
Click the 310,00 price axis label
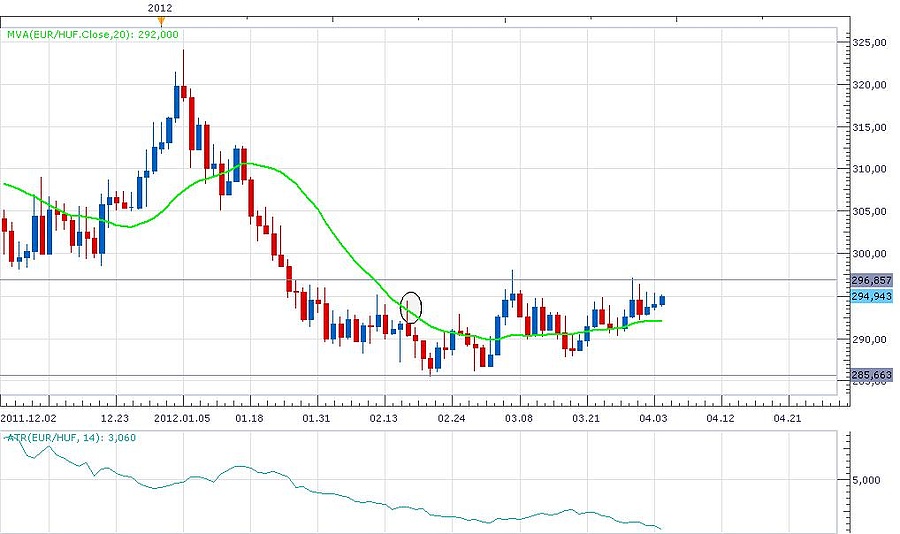coord(870,169)
